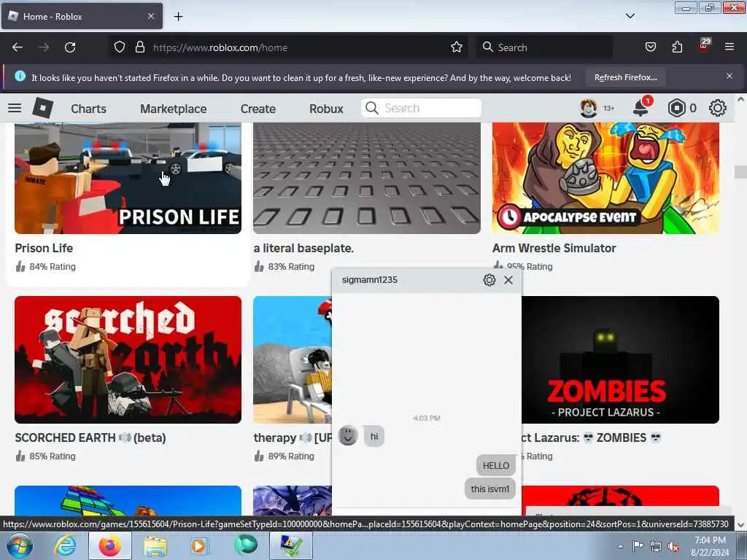Viewport: 747px width, 560px height.
Task: Click the 85% Rating text
Action: pos(53,456)
